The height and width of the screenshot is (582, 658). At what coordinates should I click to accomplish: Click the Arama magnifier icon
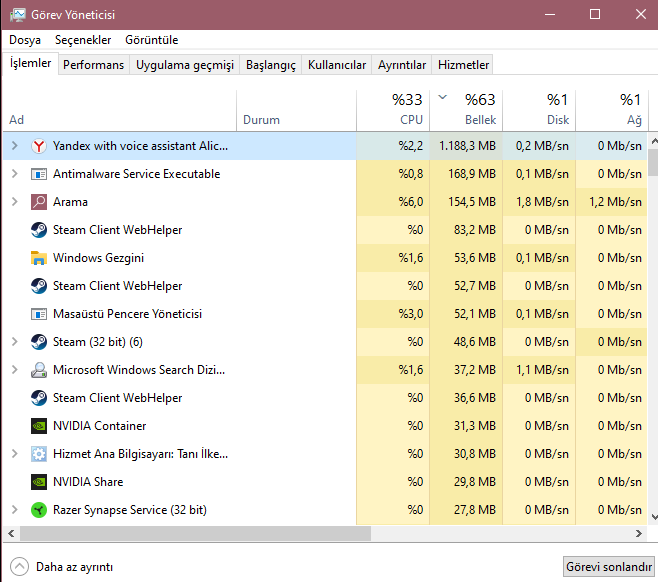[x=39, y=202]
